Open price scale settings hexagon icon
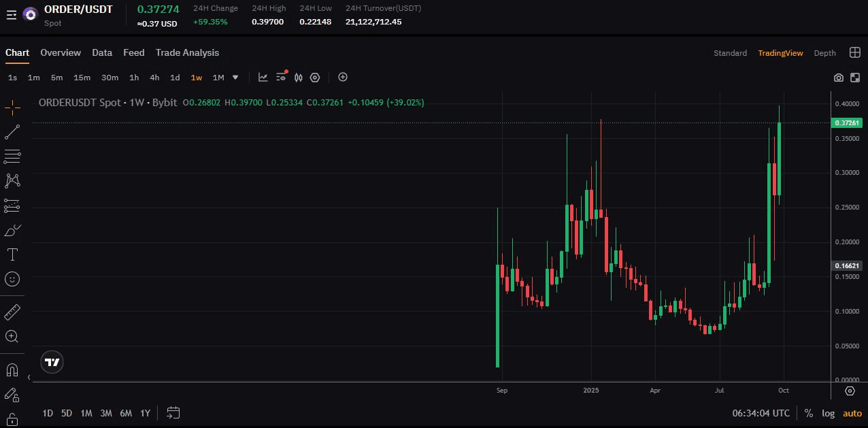Image resolution: width=868 pixels, height=428 pixels. 850,391
